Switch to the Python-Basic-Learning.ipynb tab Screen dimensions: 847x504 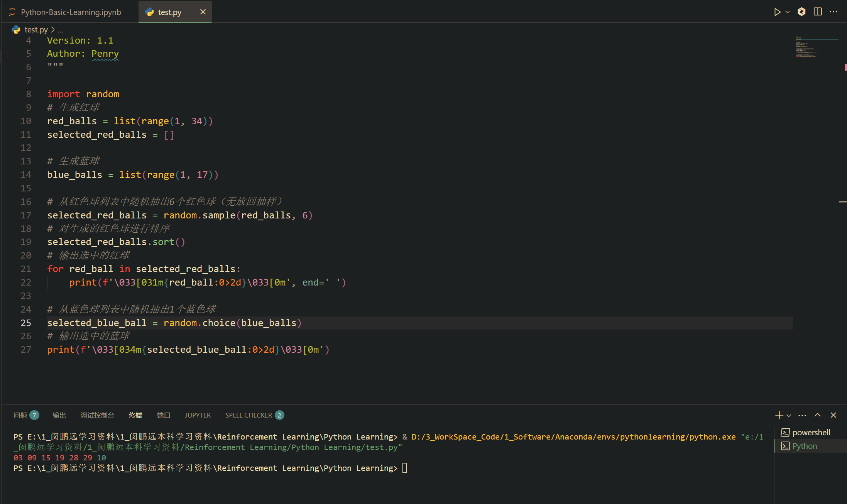point(71,12)
